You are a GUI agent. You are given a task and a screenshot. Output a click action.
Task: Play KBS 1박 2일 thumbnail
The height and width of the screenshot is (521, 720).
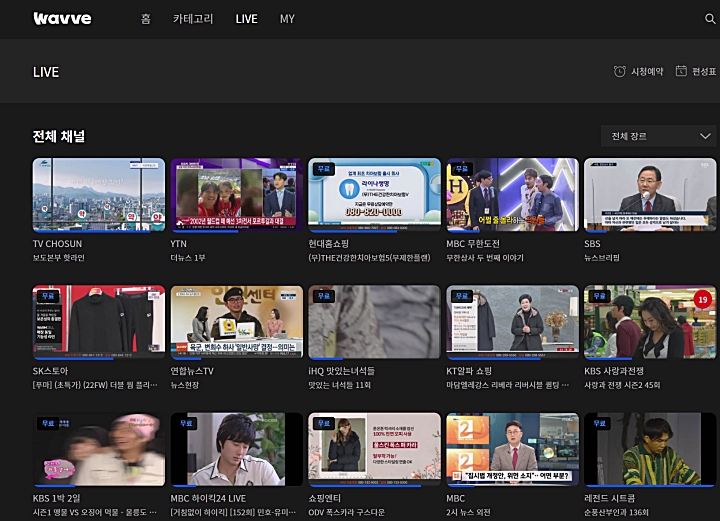click(99, 449)
